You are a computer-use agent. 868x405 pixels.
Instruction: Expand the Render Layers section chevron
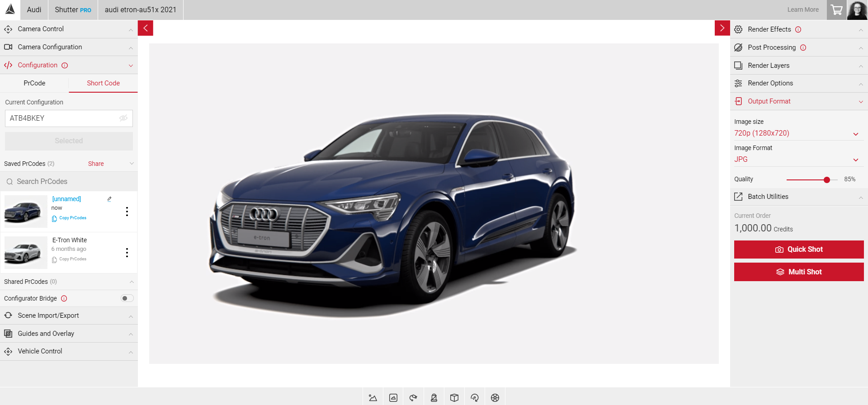tap(861, 66)
